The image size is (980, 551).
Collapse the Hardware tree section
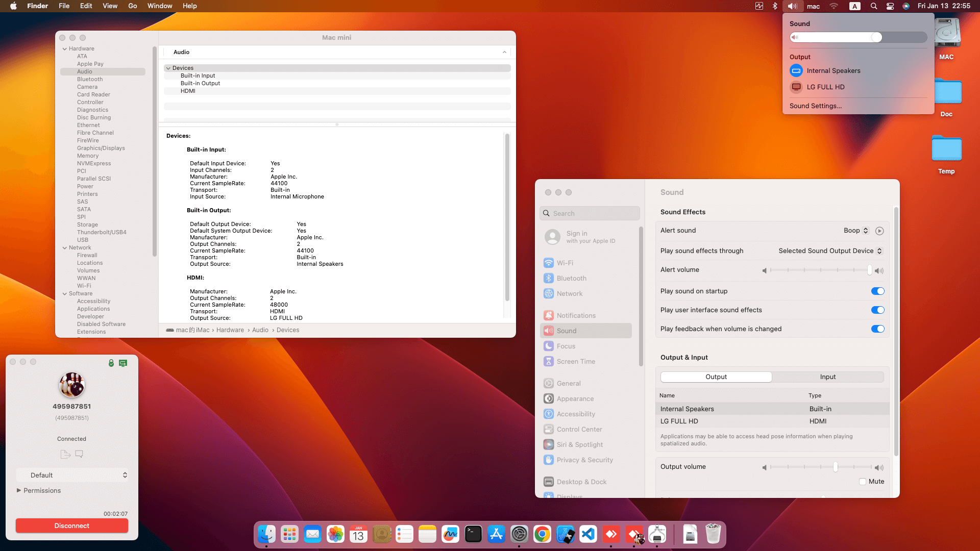(x=65, y=49)
